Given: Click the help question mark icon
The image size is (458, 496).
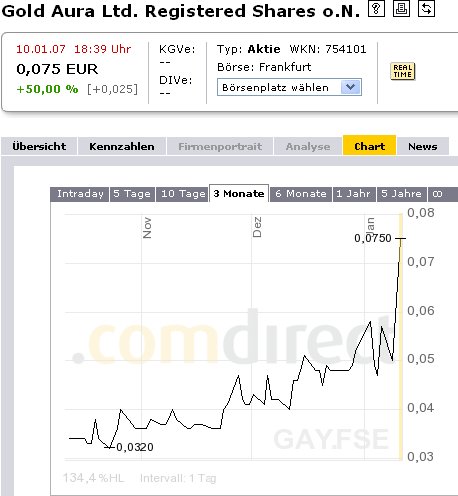Looking at the screenshot, I should [376, 9].
